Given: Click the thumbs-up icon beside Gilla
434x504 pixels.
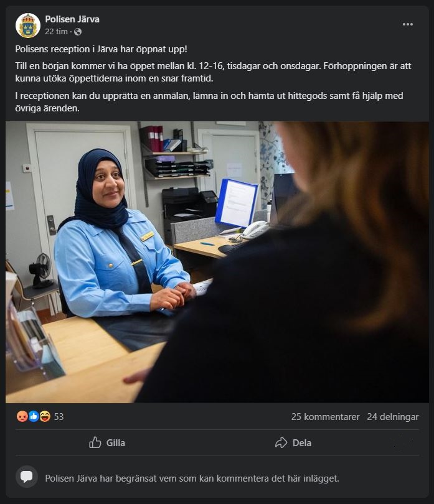Looking at the screenshot, I should point(95,442).
